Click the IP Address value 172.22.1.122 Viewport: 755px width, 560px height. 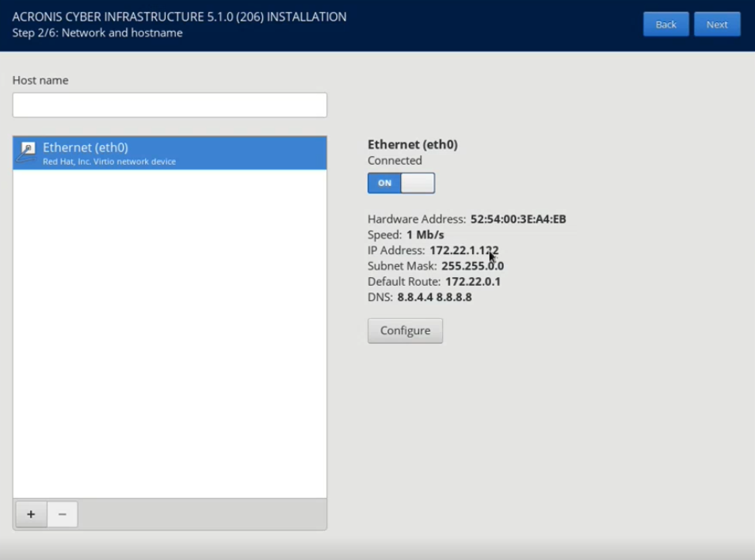click(x=463, y=250)
